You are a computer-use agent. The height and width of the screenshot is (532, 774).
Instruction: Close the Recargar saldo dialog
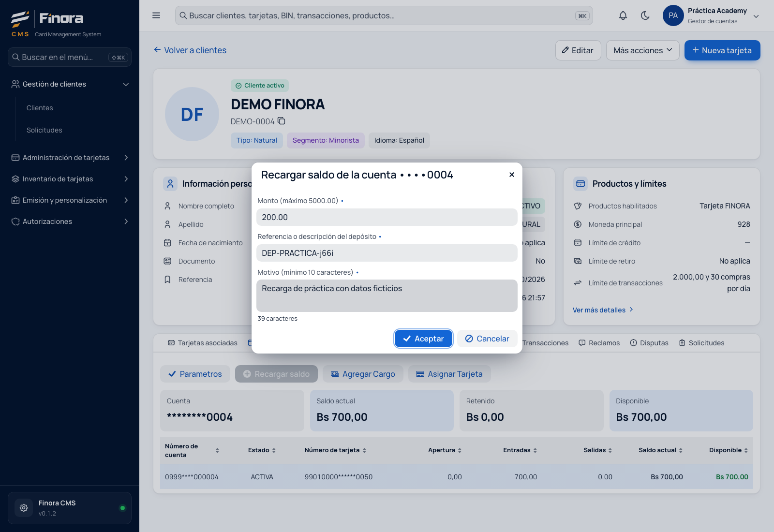pyautogui.click(x=511, y=175)
